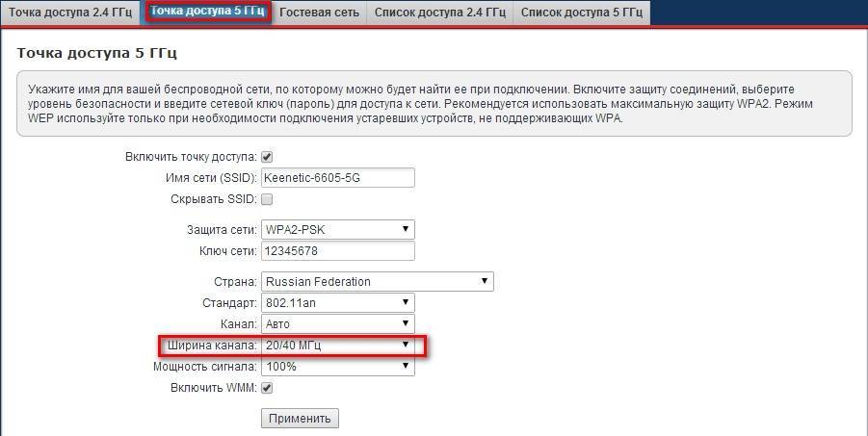
Task: Open the Защита сети WPA2-PSK dropdown
Action: click(x=337, y=230)
